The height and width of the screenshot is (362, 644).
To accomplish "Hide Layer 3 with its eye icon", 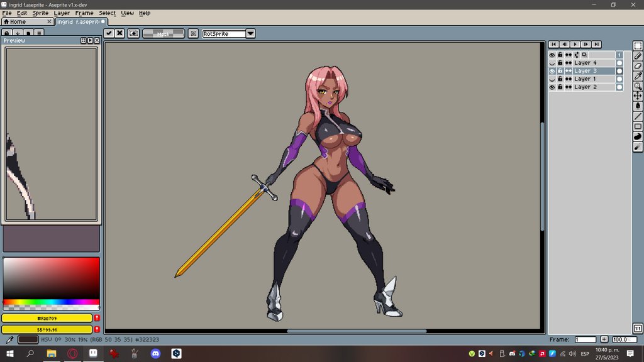I will pos(552,71).
